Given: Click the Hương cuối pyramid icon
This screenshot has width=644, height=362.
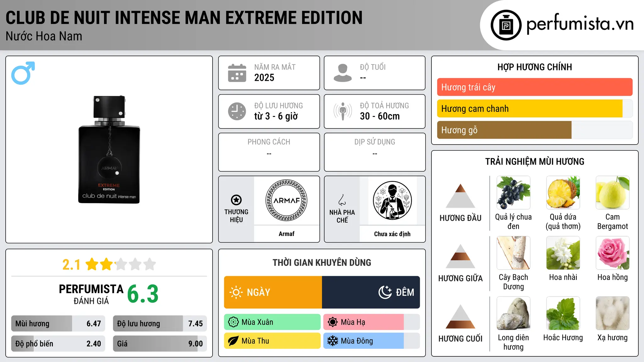Looking at the screenshot, I should click(460, 316).
